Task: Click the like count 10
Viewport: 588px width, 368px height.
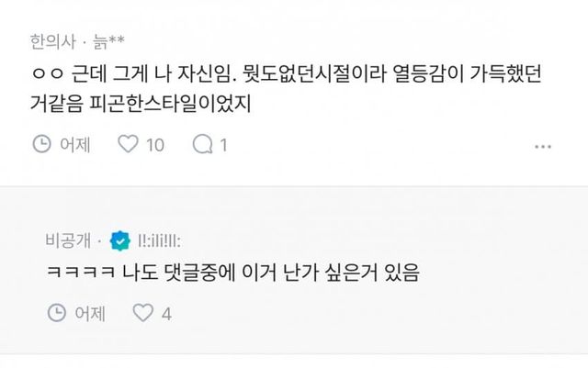Action: 154,144
